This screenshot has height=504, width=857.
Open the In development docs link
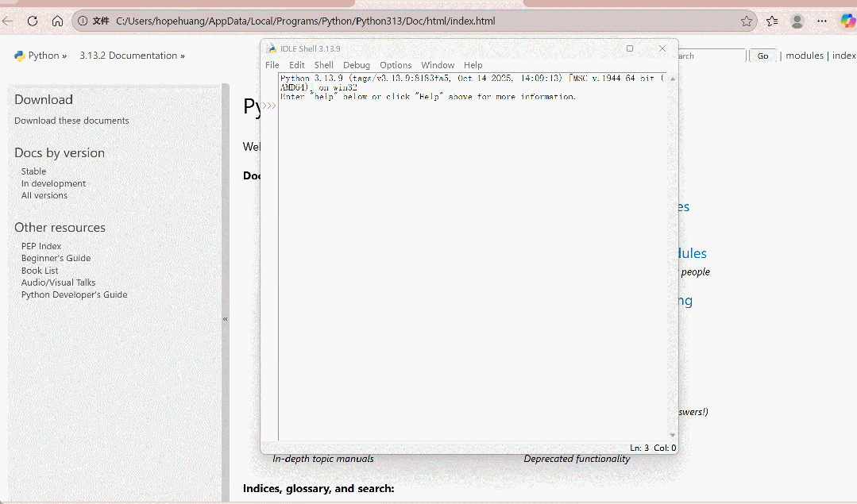[x=53, y=183]
